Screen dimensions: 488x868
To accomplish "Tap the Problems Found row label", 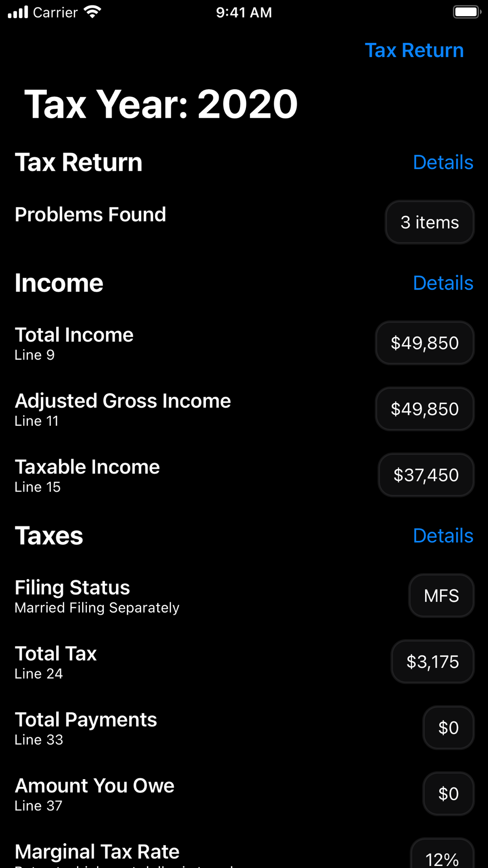I will click(x=90, y=214).
